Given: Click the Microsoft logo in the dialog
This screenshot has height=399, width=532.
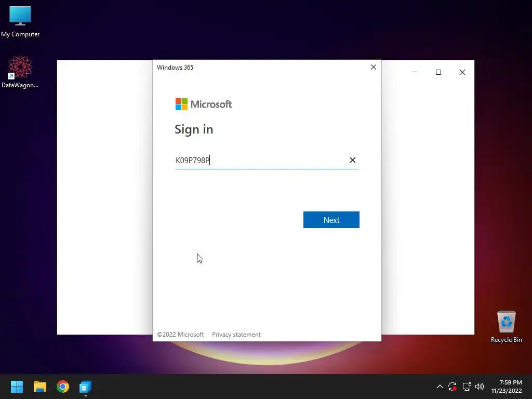Looking at the screenshot, I should [x=204, y=104].
